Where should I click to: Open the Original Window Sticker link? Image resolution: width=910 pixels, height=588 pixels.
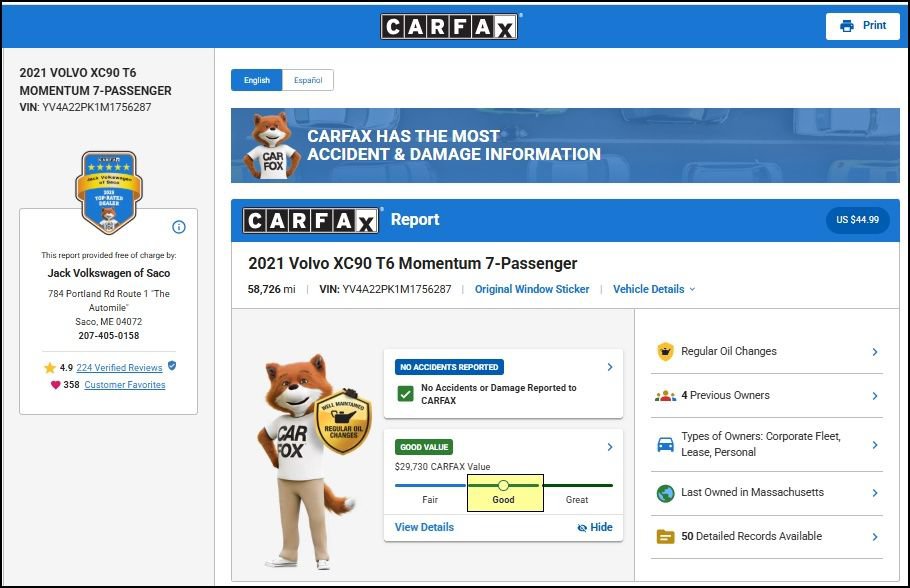tap(532, 289)
